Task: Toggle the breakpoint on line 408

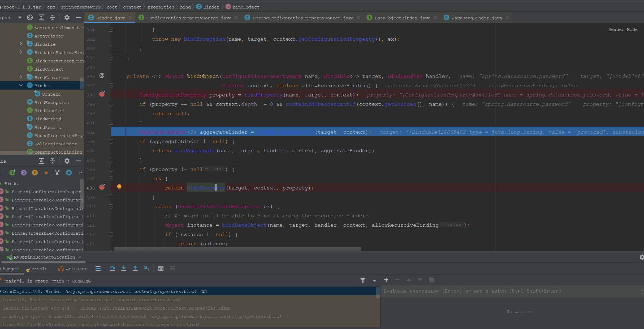Action: pyautogui.click(x=102, y=187)
